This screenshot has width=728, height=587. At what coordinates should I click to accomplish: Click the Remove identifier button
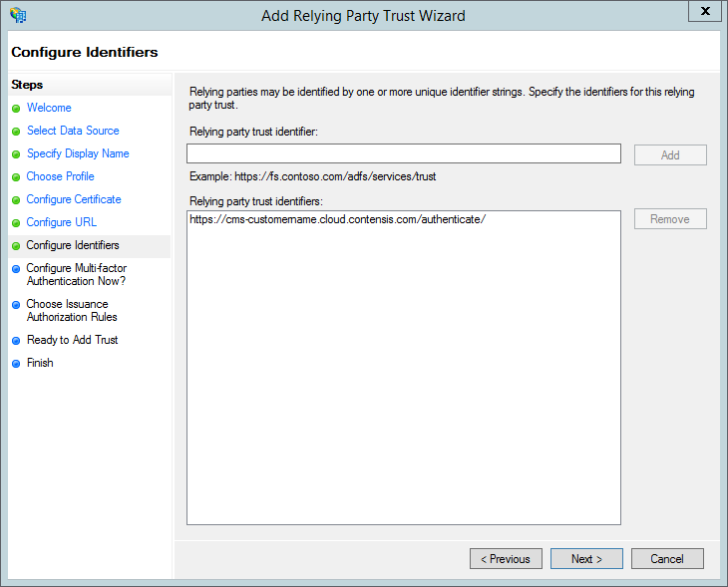[670, 219]
